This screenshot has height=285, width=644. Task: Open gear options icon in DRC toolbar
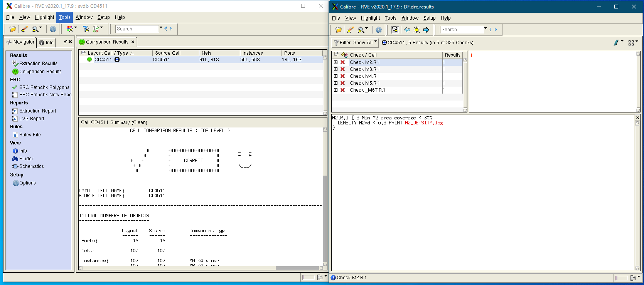point(379,30)
